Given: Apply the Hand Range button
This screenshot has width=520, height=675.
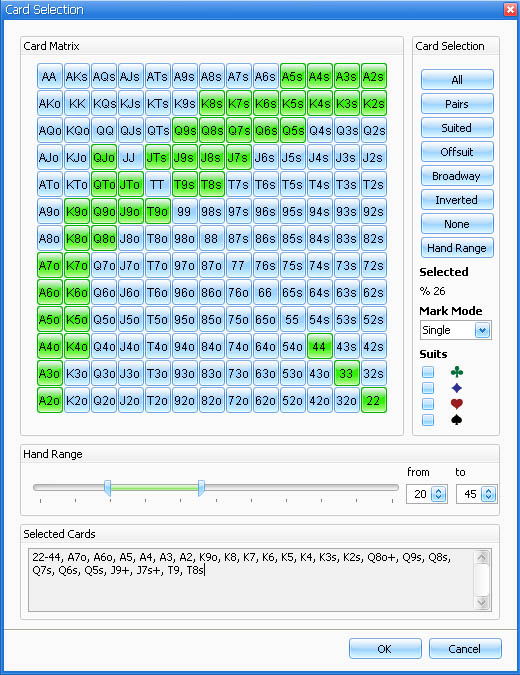Looking at the screenshot, I should pyautogui.click(x=457, y=248).
